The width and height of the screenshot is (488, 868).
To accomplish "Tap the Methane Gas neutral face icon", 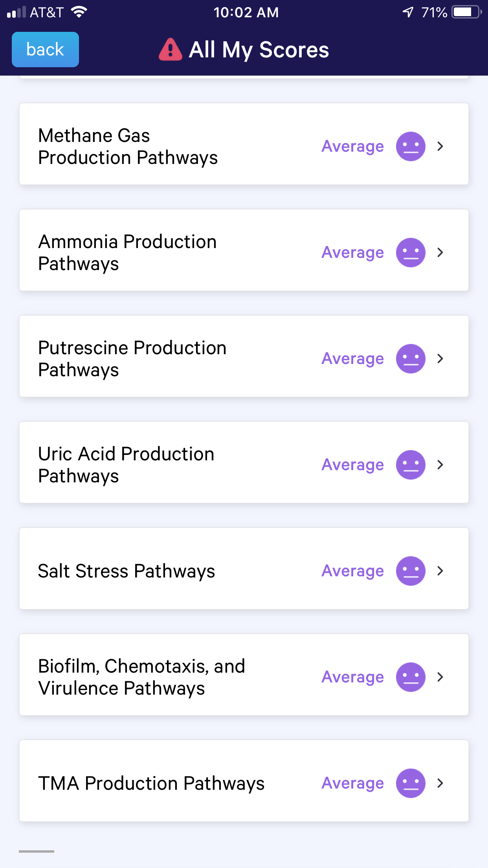I will (x=411, y=146).
